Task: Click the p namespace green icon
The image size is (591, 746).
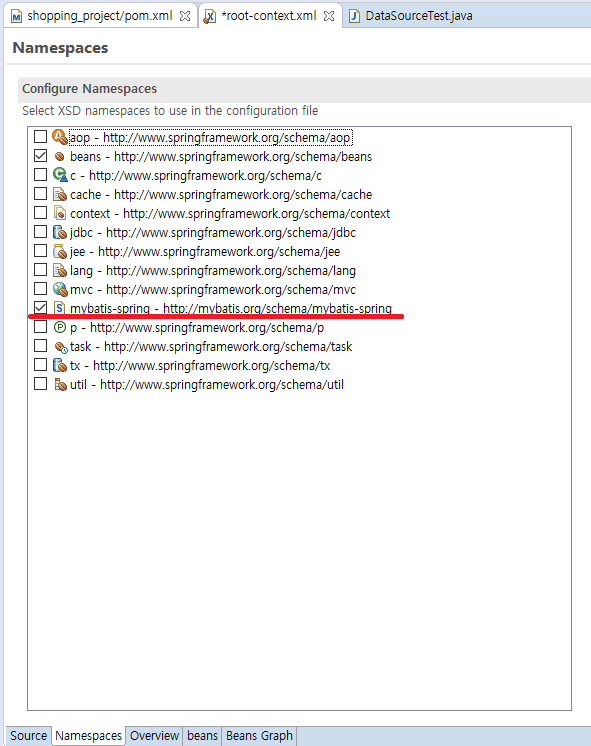Action: click(59, 327)
